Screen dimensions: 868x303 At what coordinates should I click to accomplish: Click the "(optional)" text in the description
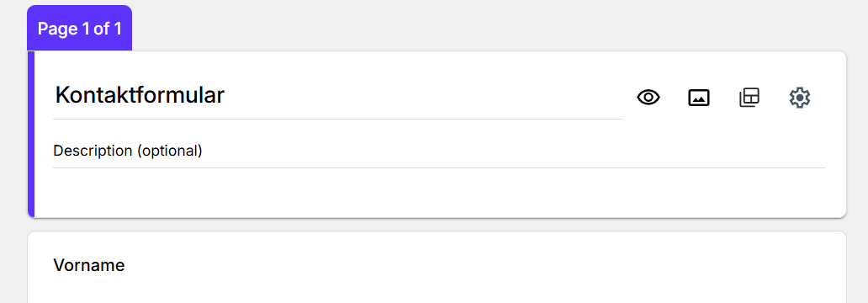pyautogui.click(x=169, y=151)
